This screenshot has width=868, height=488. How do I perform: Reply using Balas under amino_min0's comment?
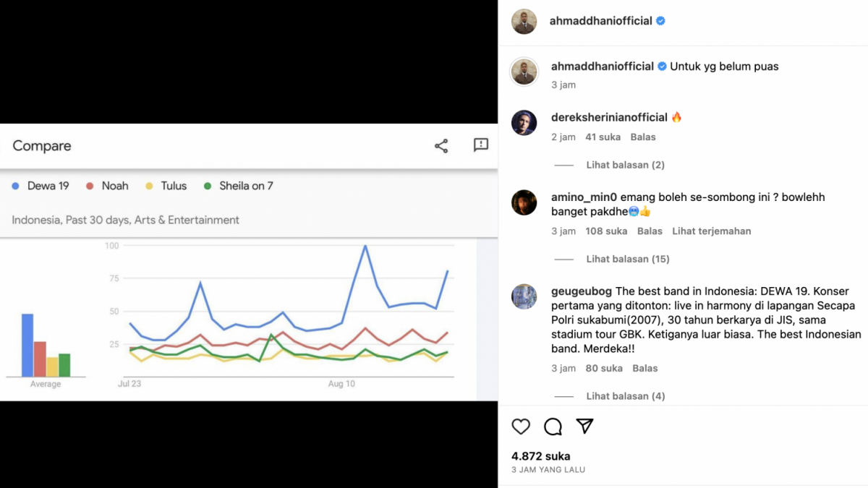point(650,231)
